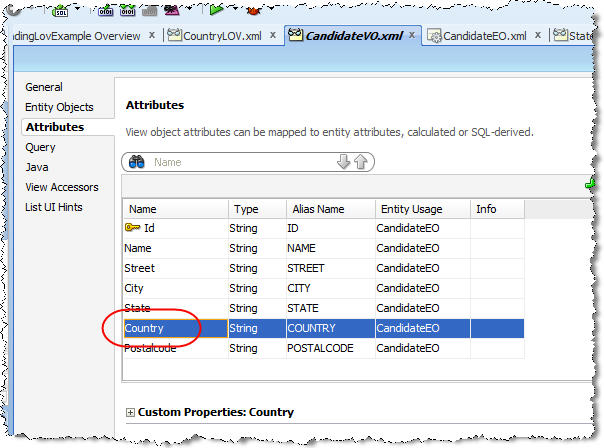This screenshot has width=604, height=448.
Task: Go to the Entity Objects section
Action: point(59,107)
